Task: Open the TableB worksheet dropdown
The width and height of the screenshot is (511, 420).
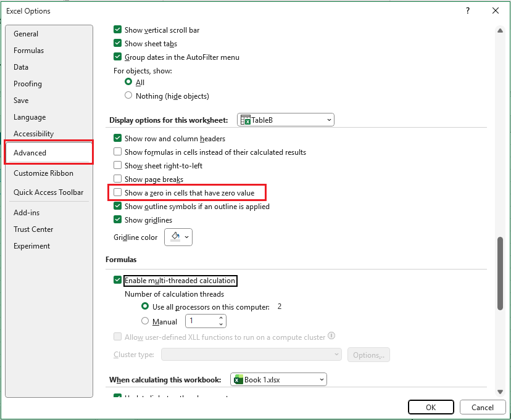Action: click(x=286, y=120)
